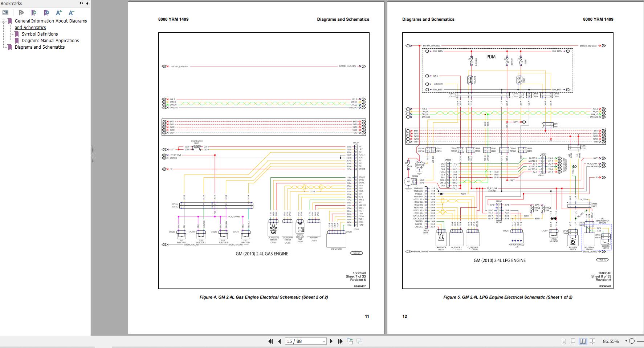Increase bookmark font size with A+

(59, 13)
